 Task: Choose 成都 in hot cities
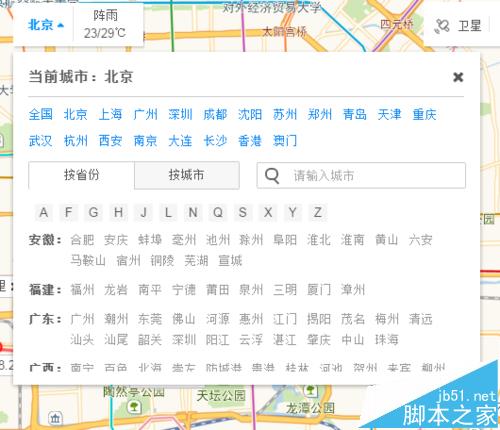coord(215,114)
